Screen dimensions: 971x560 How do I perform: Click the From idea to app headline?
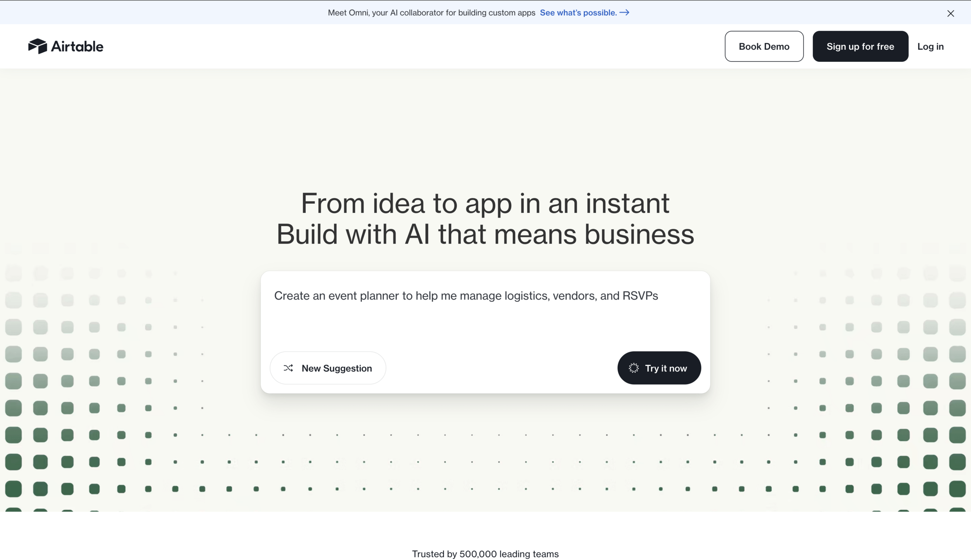[485, 203]
